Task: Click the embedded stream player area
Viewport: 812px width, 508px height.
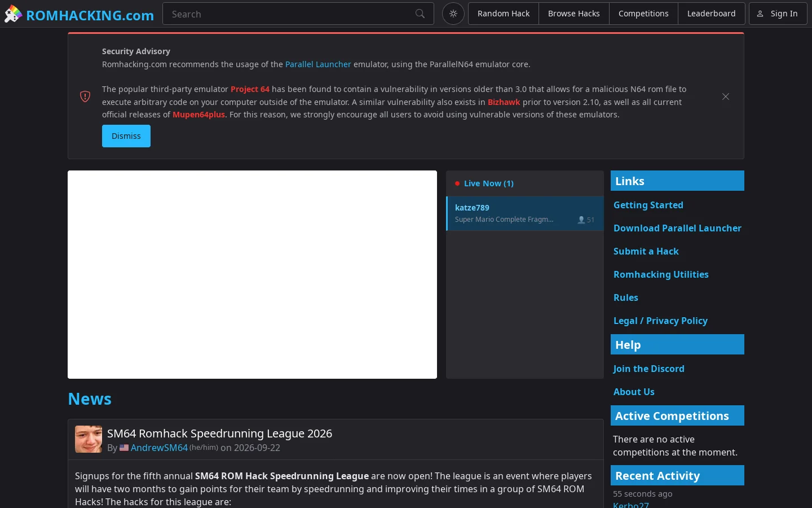Action: tap(252, 274)
